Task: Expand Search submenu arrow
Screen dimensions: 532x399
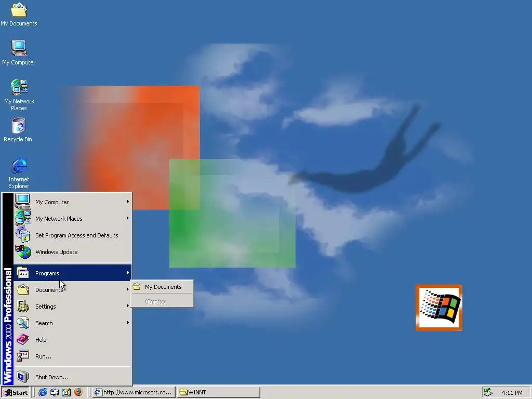Action: pos(128,323)
